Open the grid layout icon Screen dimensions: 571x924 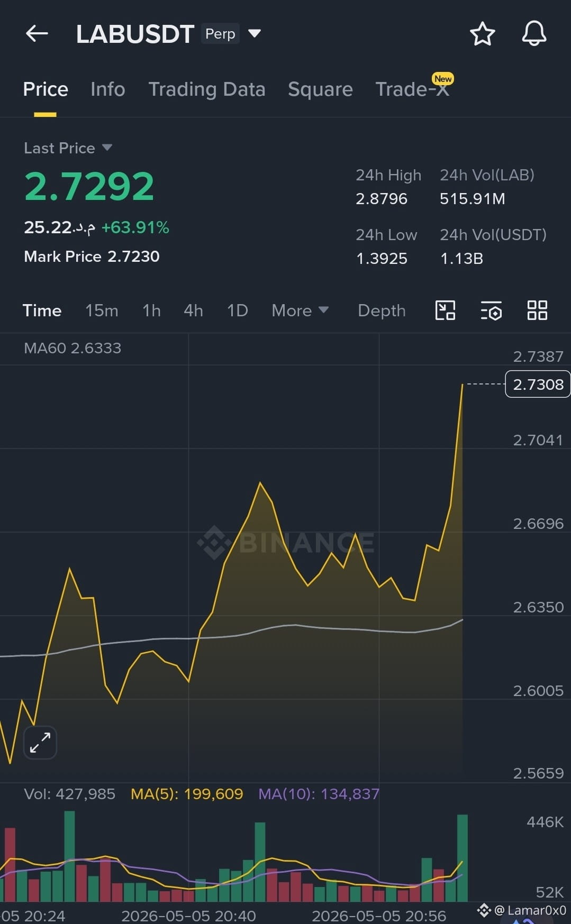(x=537, y=310)
